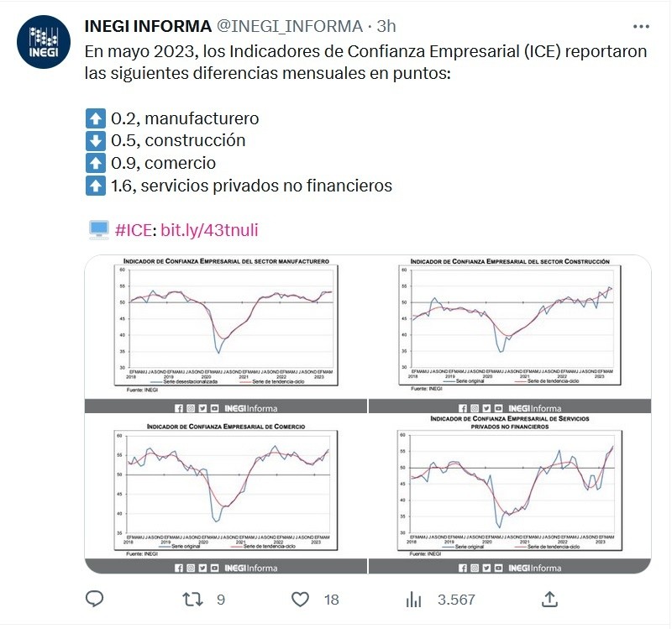Click the share upload icon
Image resolution: width=672 pixels, height=629 pixels.
coord(549,599)
